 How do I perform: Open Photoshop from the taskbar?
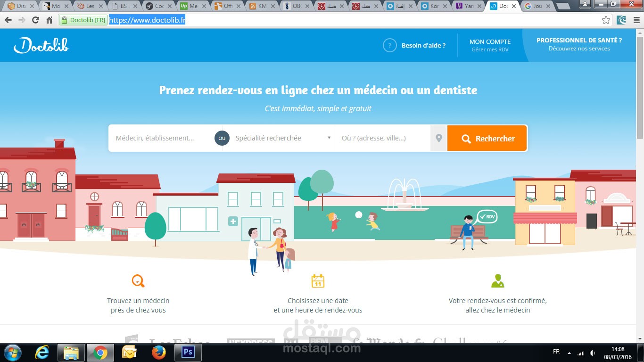point(188,353)
